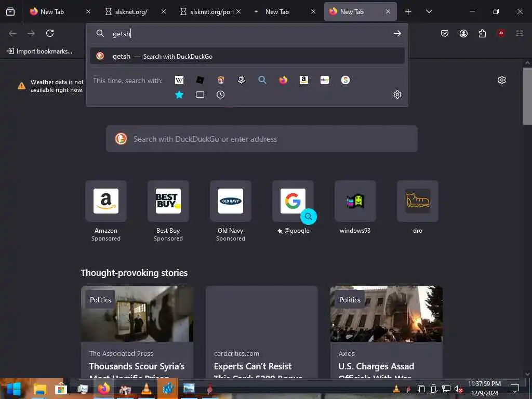Open new tab page personalize gear
Viewport: 532px width, 399px height.
coord(502,80)
